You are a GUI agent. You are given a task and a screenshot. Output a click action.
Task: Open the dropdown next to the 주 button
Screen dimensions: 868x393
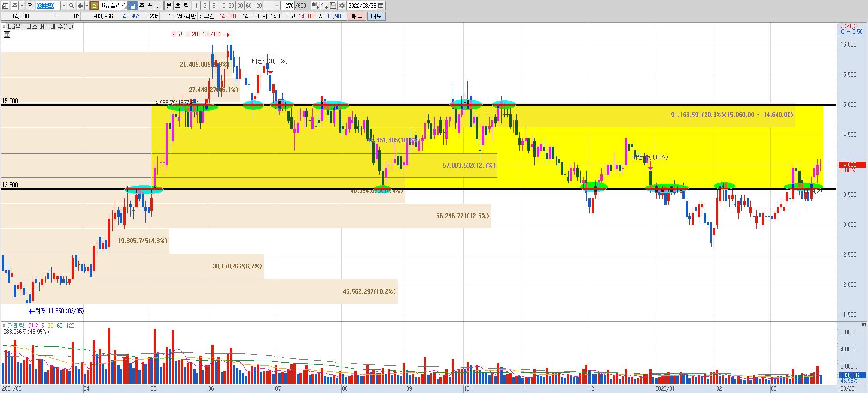pos(22,6)
